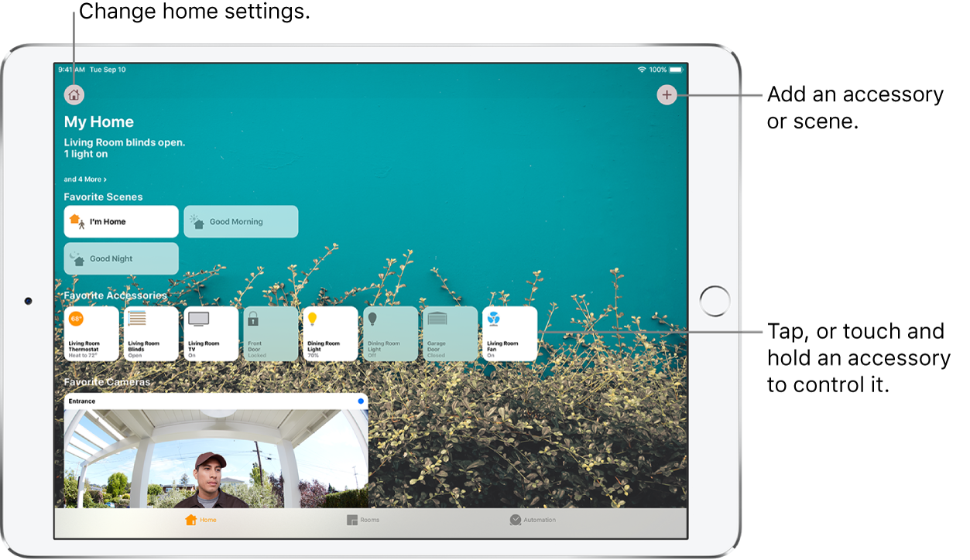Screen dimensions: 970x560
Task: Activate the Good Night scene
Action: coord(121,258)
